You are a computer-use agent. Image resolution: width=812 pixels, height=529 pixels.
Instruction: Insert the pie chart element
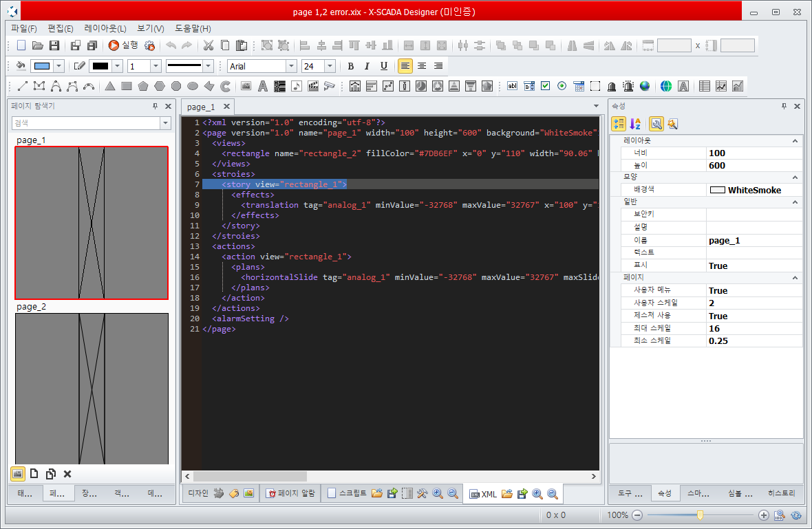point(421,87)
